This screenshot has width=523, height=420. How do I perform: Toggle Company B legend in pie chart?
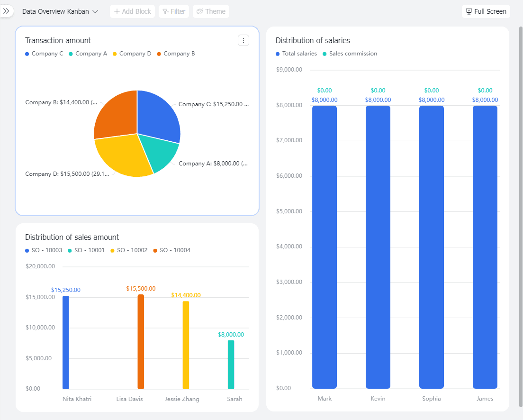point(176,54)
